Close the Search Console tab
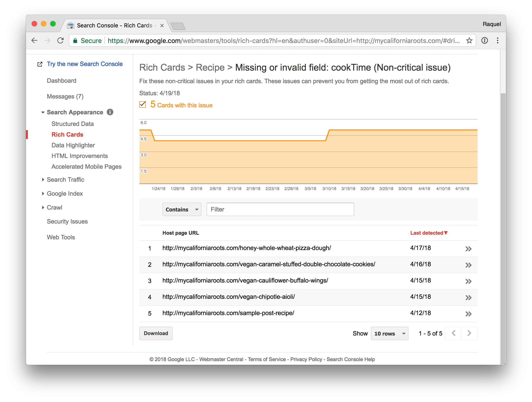This screenshot has width=532, height=402. (162, 26)
